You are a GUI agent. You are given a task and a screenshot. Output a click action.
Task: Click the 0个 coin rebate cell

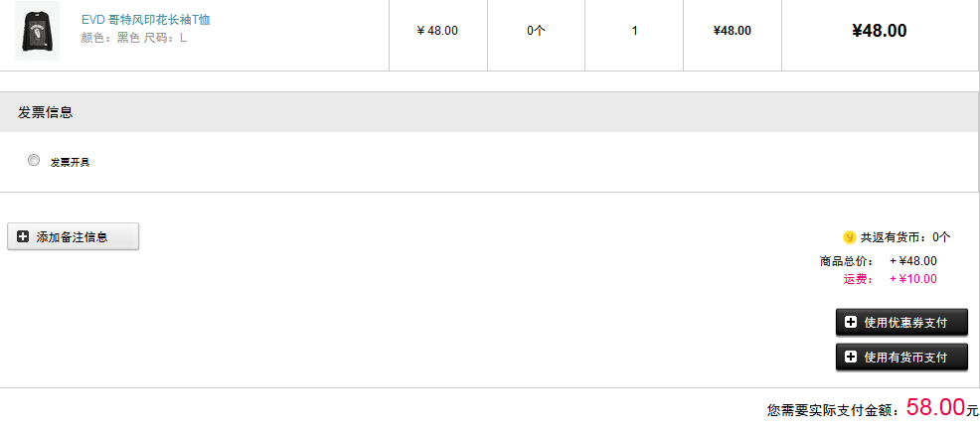[x=536, y=31]
